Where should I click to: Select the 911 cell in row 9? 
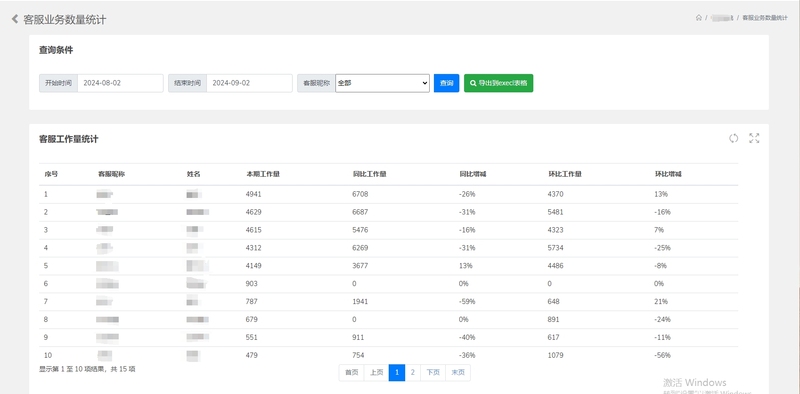(x=358, y=337)
